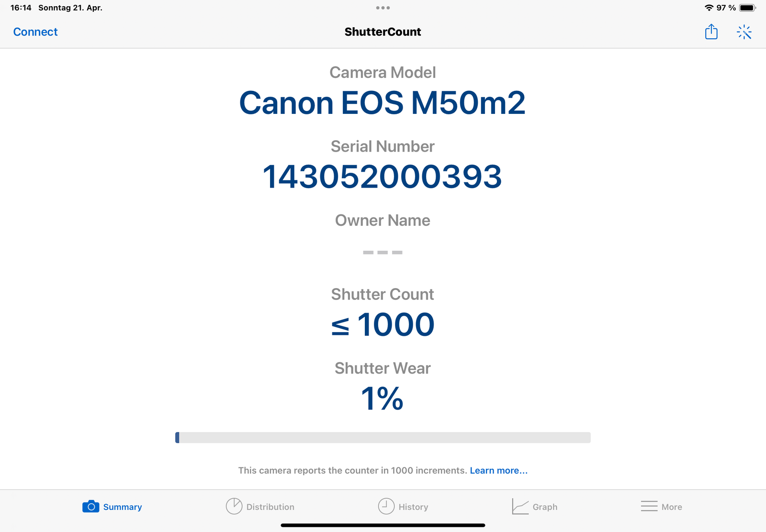Click the shutter wear progress bar
Image resolution: width=766 pixels, height=532 pixels.
tap(383, 437)
